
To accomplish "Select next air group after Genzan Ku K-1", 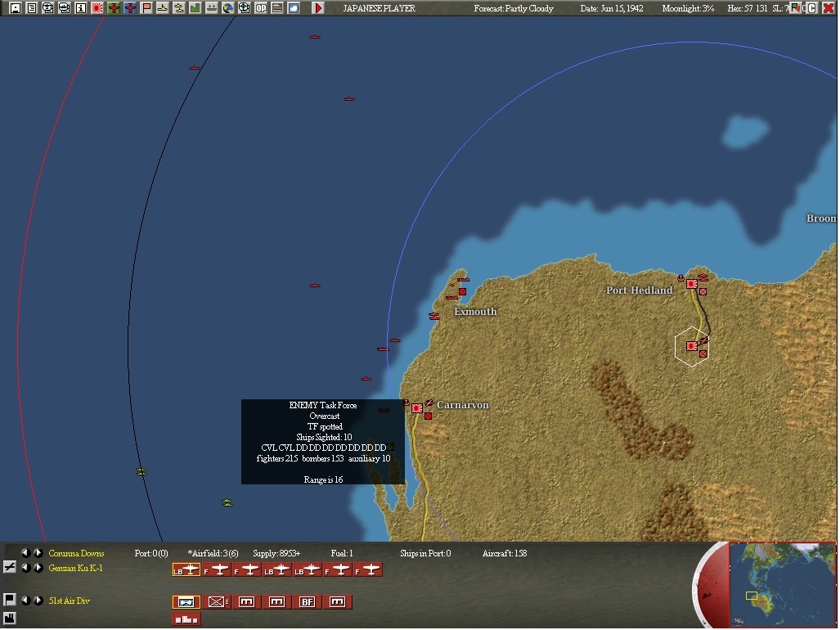I will tap(38, 567).
